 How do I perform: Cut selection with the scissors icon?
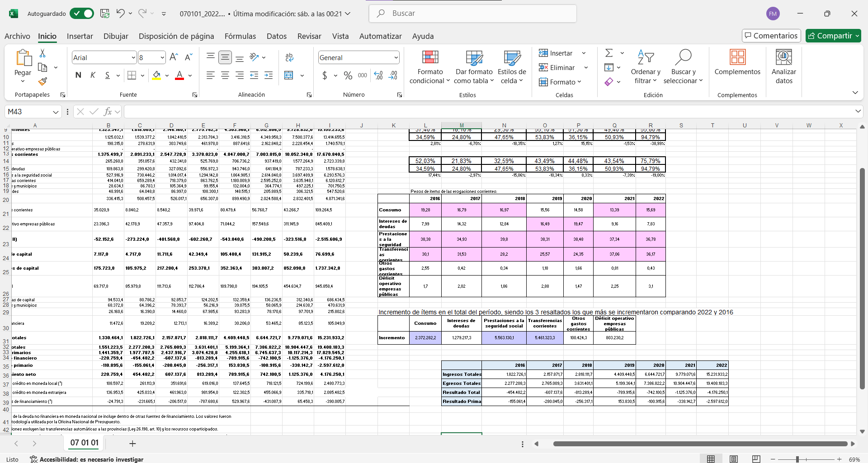coord(42,53)
